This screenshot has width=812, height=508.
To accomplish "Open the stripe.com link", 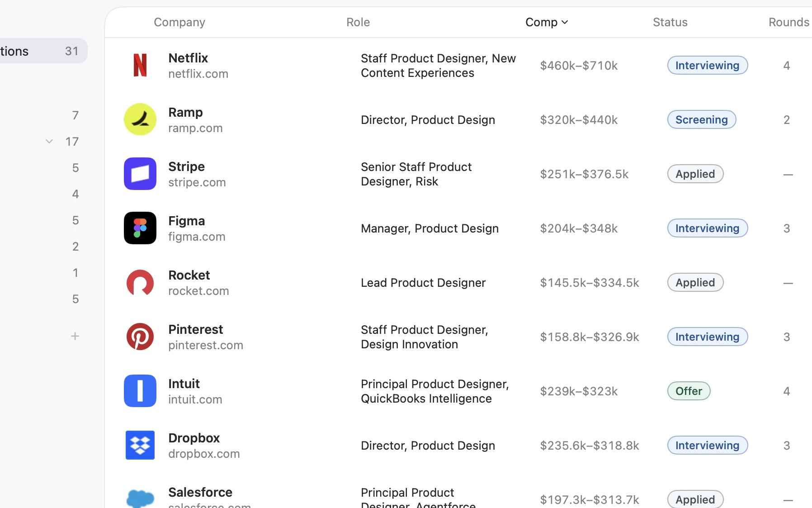I will tap(197, 182).
